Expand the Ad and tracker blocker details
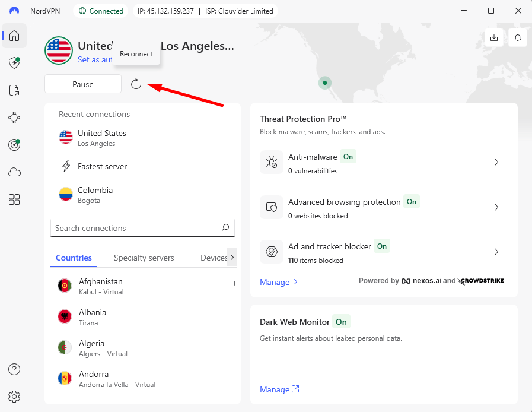 point(496,252)
